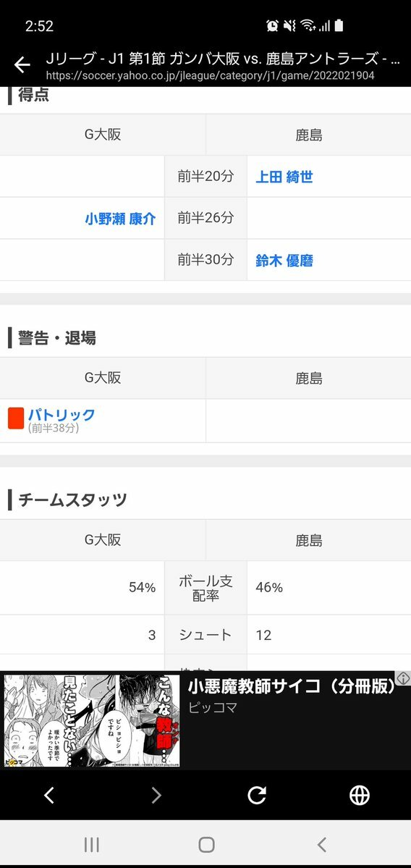Open player link 小野瀬 康介
The image size is (411, 868).
(x=121, y=219)
